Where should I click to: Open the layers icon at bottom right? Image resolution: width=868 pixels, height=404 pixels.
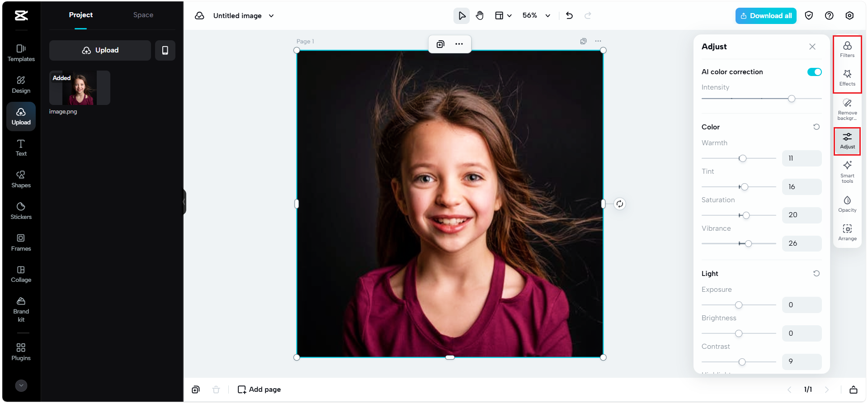853,390
